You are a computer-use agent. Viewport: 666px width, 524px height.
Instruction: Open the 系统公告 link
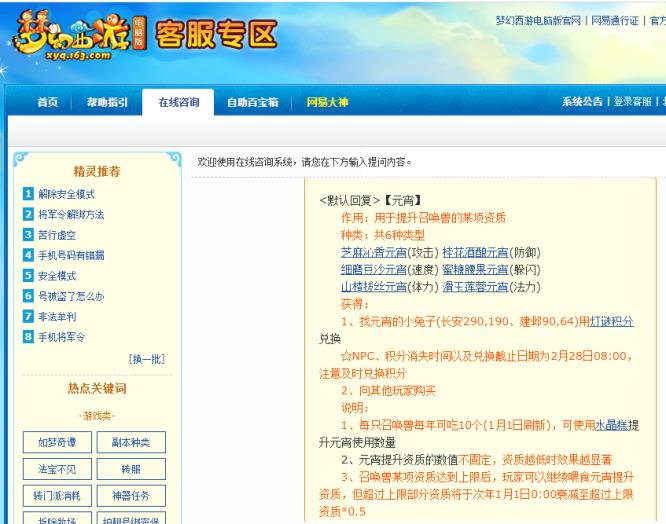pyautogui.click(x=582, y=101)
